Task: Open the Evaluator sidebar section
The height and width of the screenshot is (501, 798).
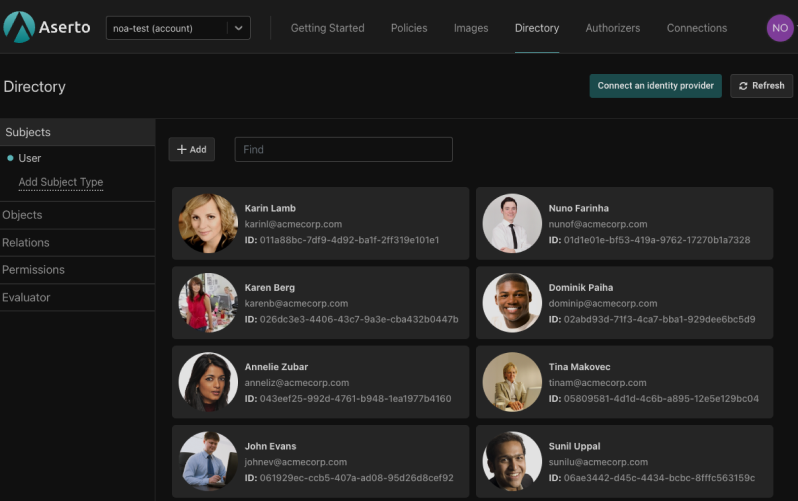Action: (77, 297)
